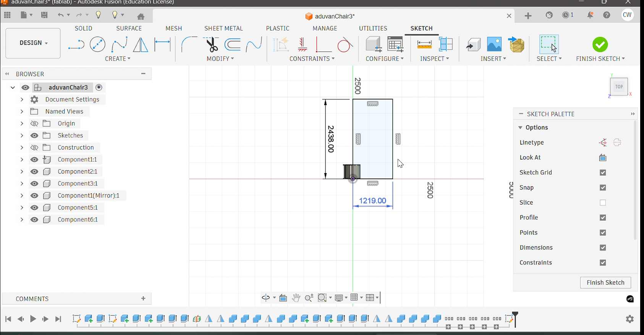Expand the Sketches folder
644x335 pixels.
tap(22, 135)
